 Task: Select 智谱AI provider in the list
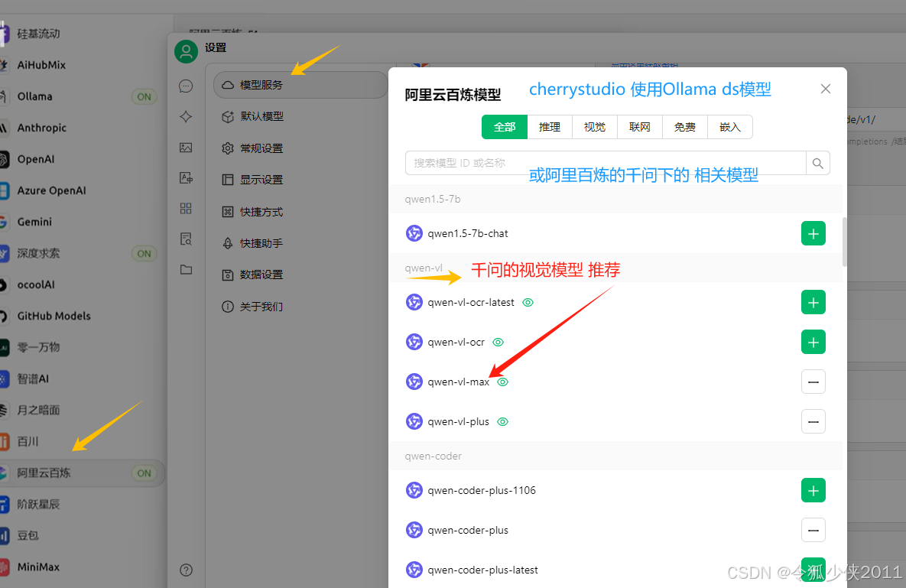(82, 379)
